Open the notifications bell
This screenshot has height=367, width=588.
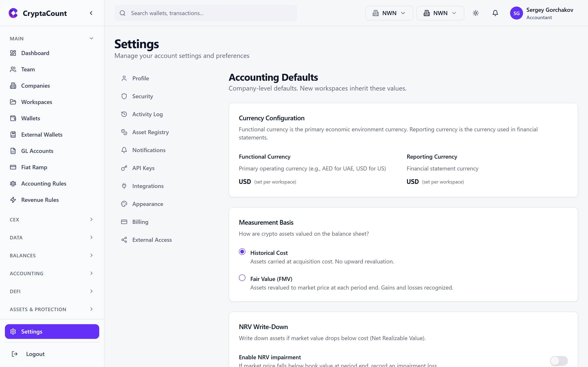495,13
